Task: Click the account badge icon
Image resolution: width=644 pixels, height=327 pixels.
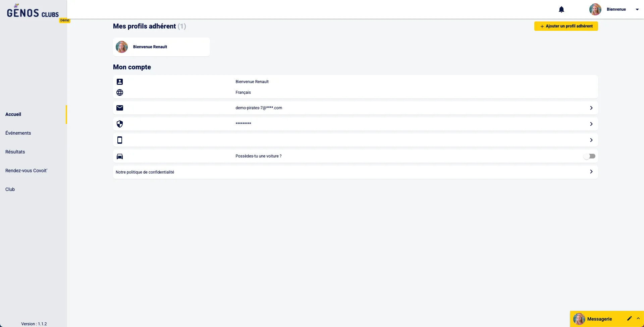Action: pyautogui.click(x=120, y=82)
